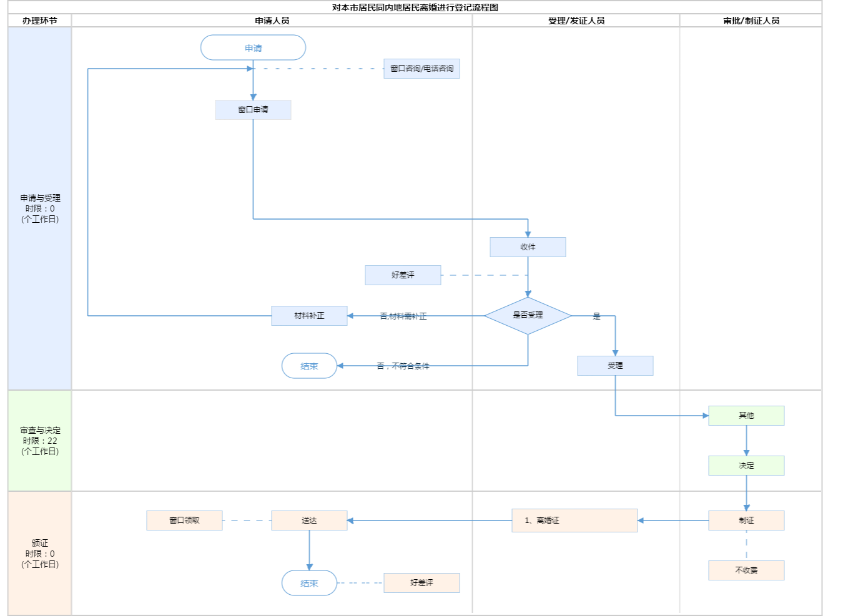Select the orange 好差评 box at bottom

[x=421, y=583]
